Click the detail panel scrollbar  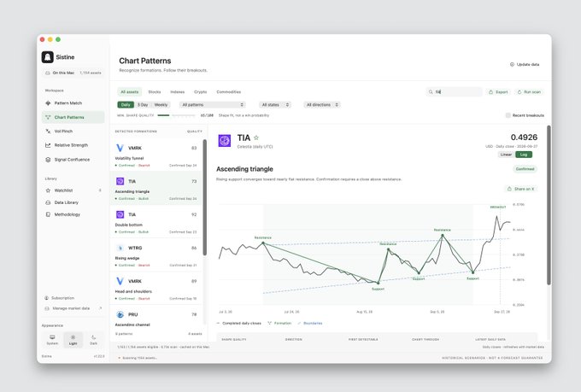[x=549, y=205]
